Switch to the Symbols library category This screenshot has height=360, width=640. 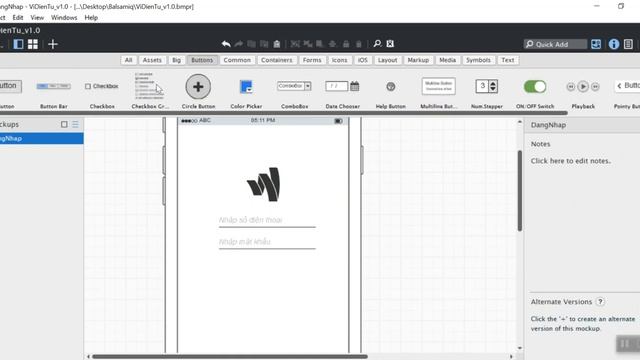point(478,60)
